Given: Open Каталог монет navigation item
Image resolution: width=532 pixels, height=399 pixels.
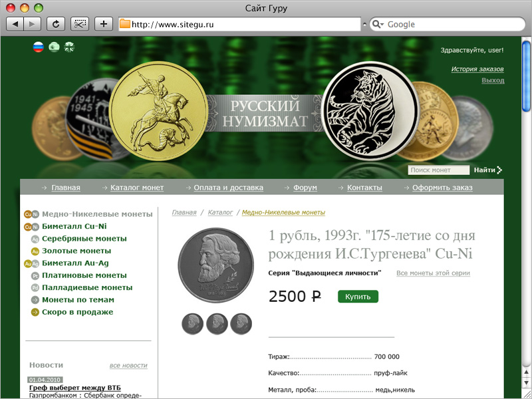Looking at the screenshot, I should click(137, 188).
